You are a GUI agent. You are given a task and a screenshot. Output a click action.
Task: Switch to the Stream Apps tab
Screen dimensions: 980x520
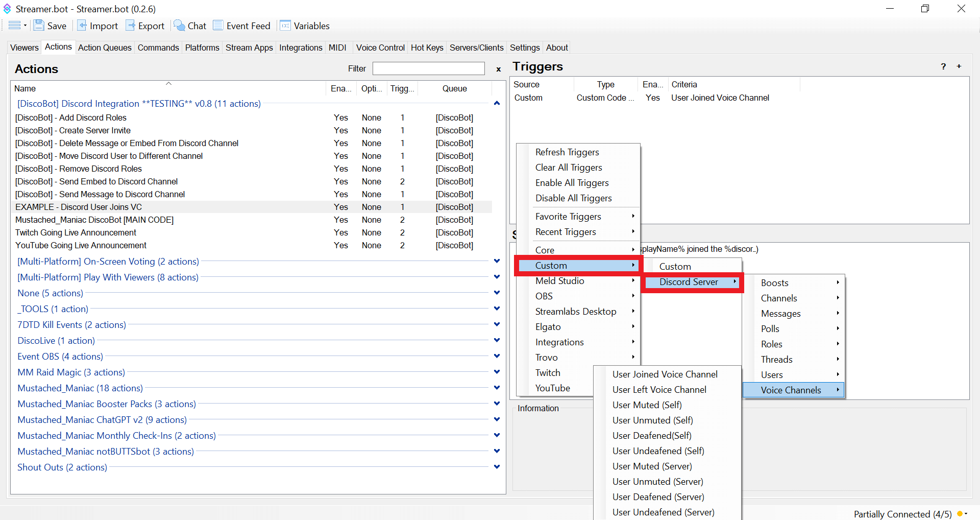tap(249, 48)
